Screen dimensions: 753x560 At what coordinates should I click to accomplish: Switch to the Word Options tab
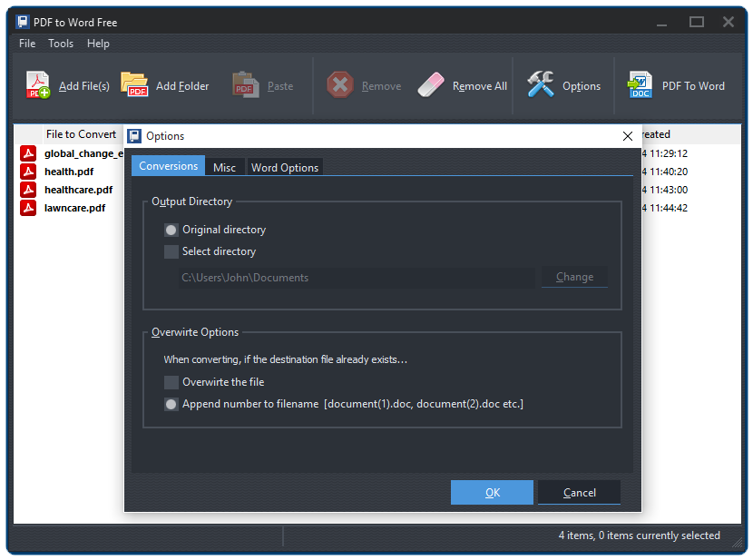(285, 167)
